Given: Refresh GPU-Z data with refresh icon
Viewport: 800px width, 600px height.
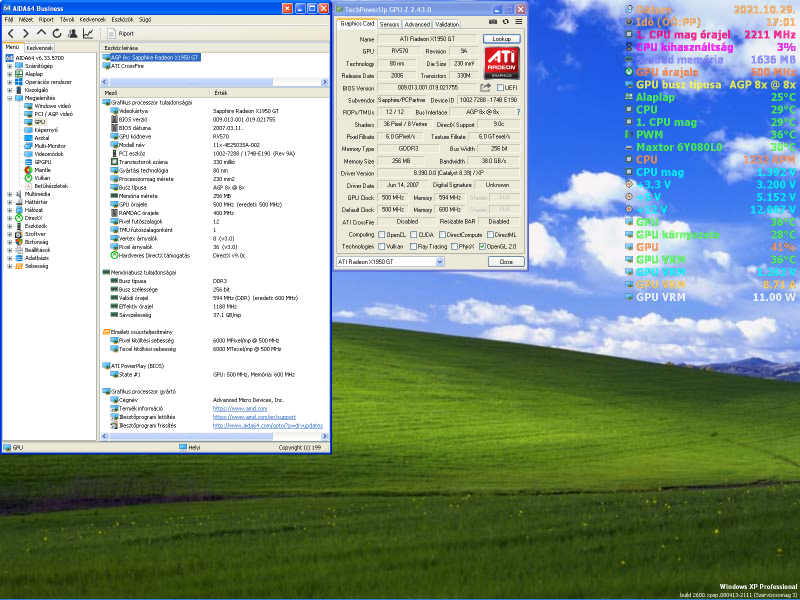Looking at the screenshot, I should [506, 22].
